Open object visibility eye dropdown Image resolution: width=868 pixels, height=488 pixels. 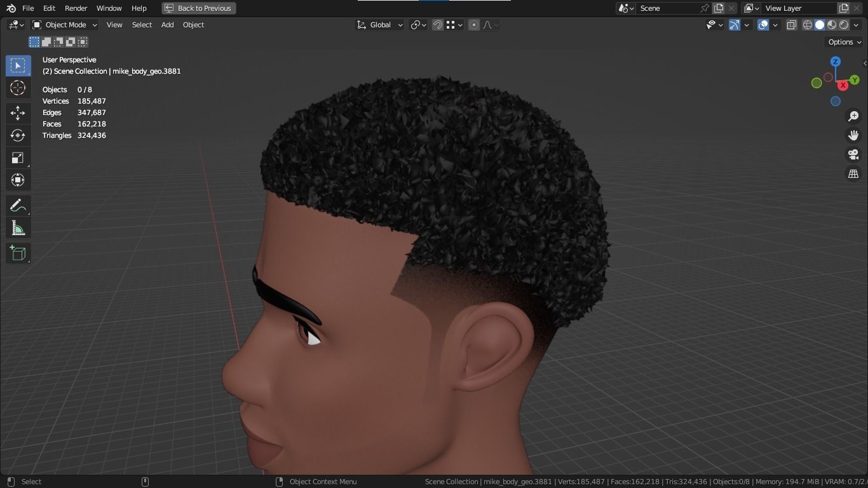[x=715, y=25]
